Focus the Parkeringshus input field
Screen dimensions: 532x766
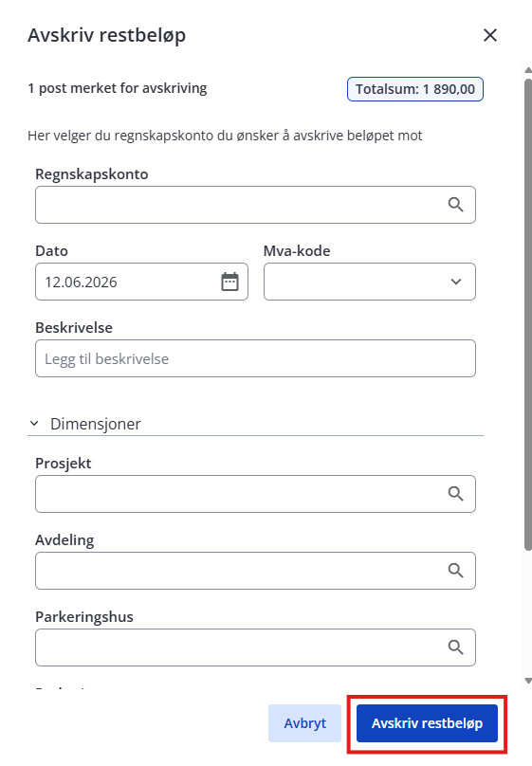pos(255,647)
